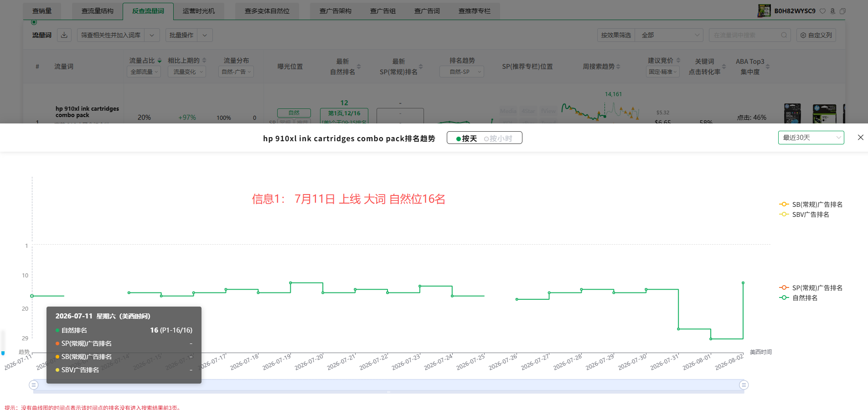This screenshot has height=410, width=868.
Task: Click the first HP 910 product thumbnail
Action: [792, 113]
